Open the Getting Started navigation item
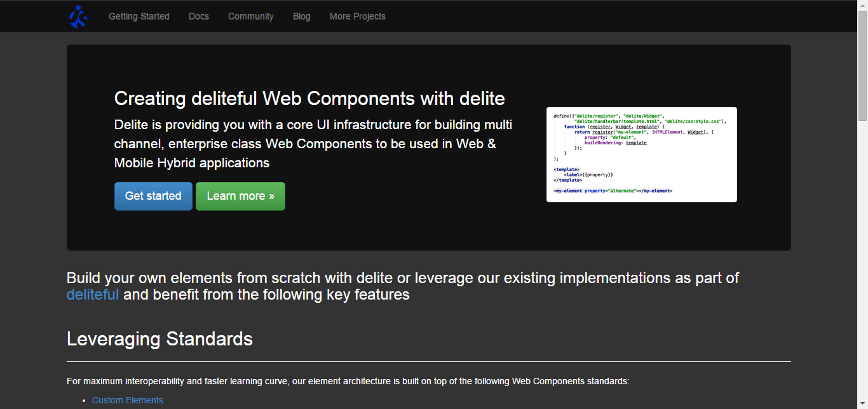This screenshot has width=868, height=409. click(139, 17)
